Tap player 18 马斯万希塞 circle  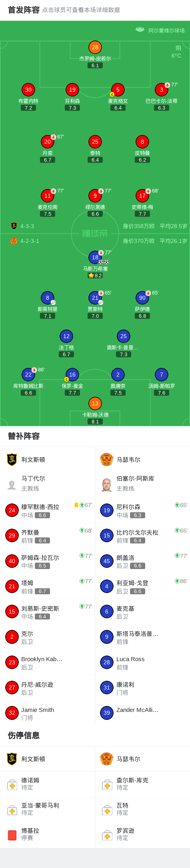coord(95,257)
